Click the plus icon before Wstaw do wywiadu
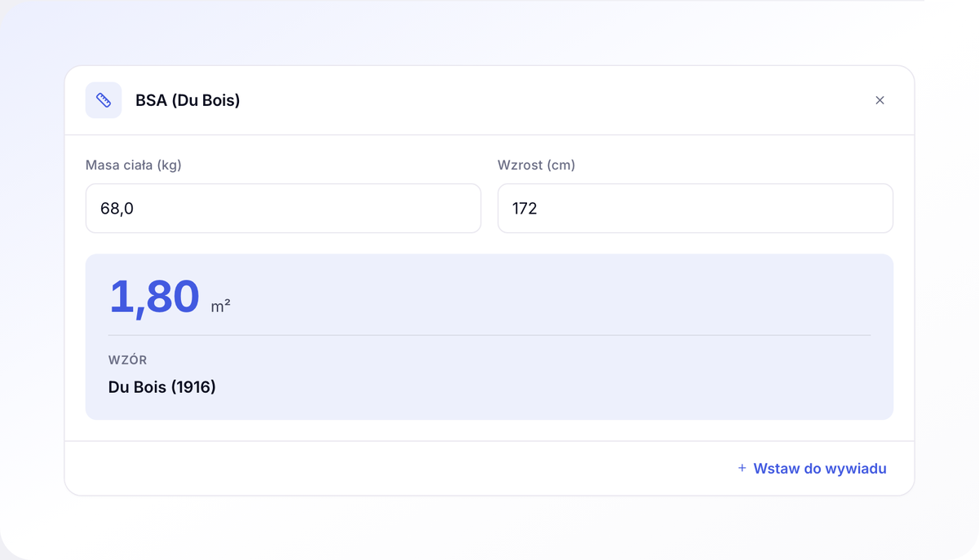Viewport: 979px width, 560px height. click(x=742, y=468)
